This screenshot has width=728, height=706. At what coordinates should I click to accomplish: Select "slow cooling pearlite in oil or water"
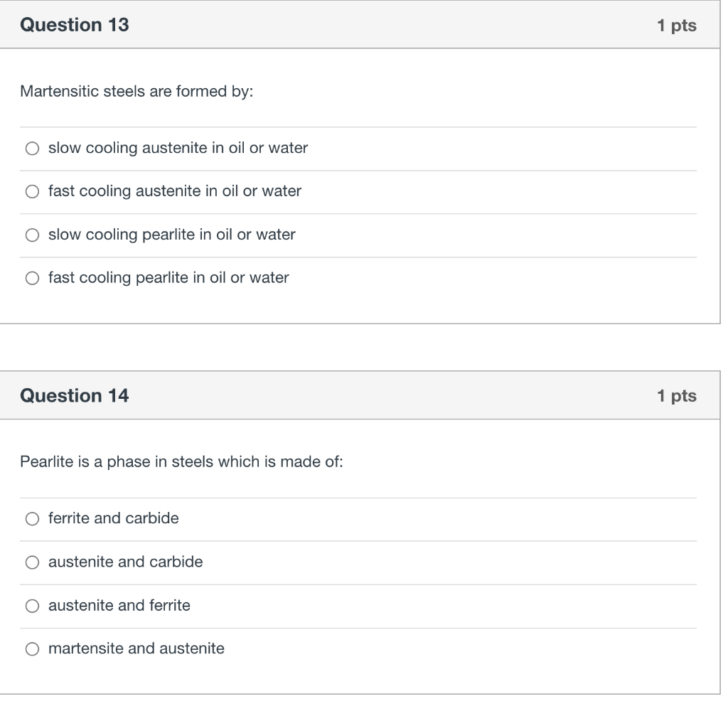coord(32,235)
